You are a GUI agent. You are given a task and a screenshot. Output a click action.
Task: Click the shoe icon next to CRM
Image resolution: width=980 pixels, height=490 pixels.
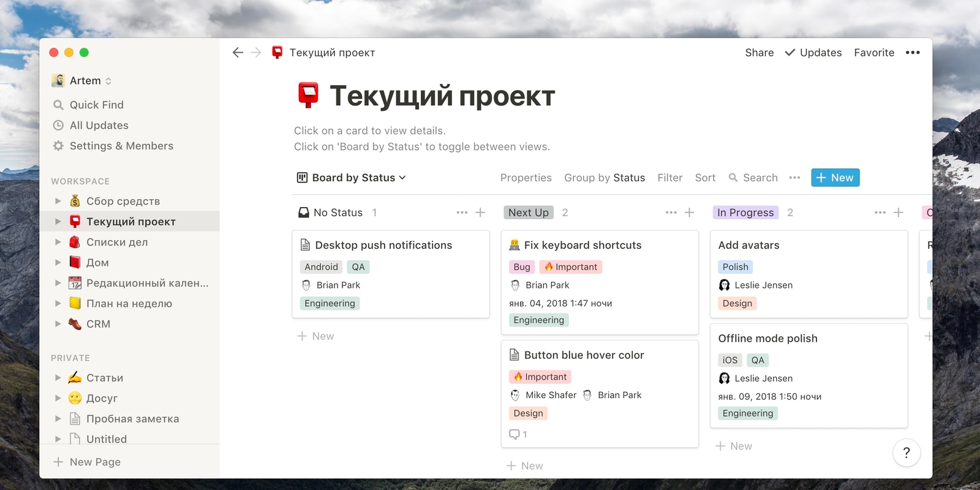(75, 324)
